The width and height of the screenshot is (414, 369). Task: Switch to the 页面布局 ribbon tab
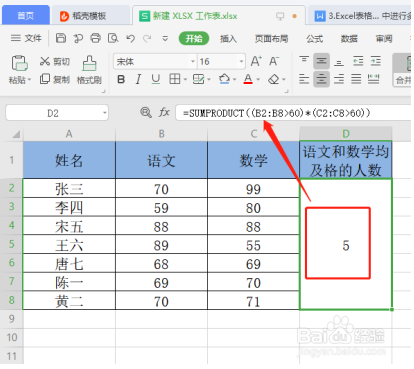pos(272,39)
